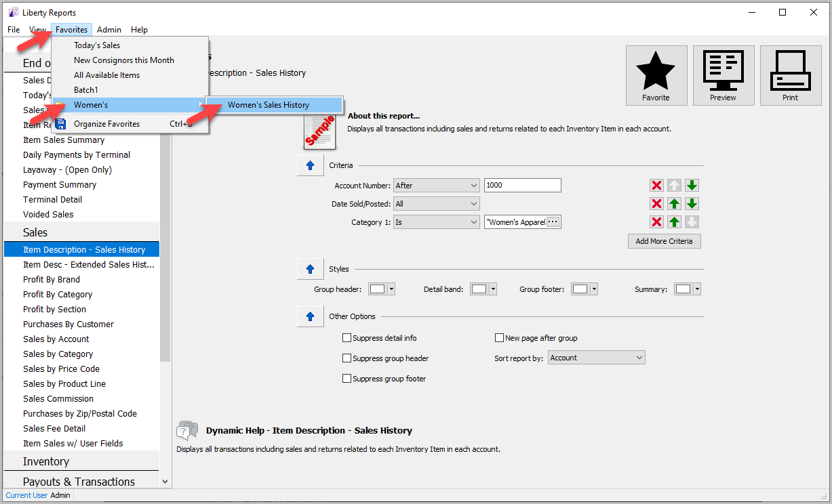This screenshot has width=832, height=504.
Task: Move Date Sold/Posted criteria down
Action: [x=692, y=204]
